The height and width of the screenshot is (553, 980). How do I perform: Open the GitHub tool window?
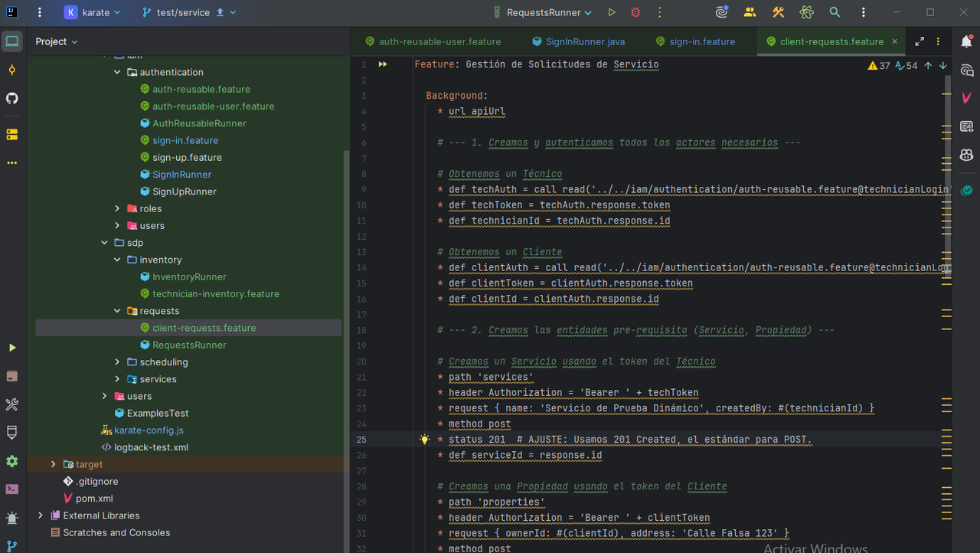(11, 98)
